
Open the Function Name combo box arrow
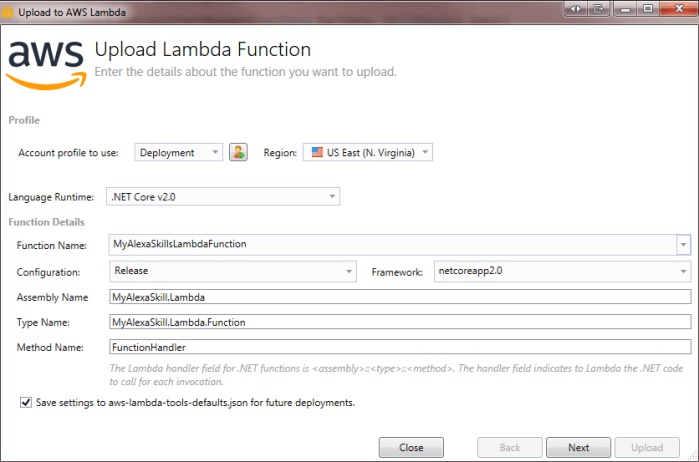pos(683,244)
